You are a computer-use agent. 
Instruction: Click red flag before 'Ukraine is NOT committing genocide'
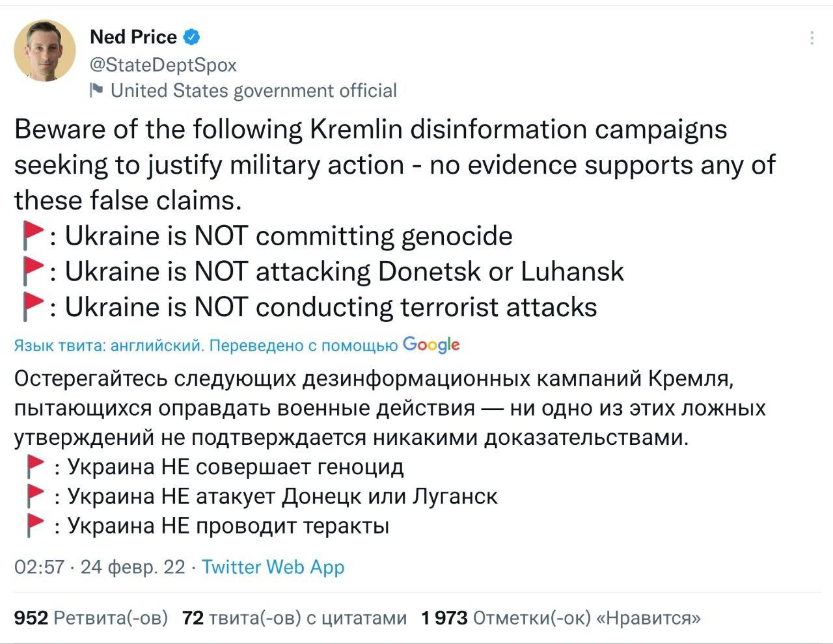pos(32,235)
